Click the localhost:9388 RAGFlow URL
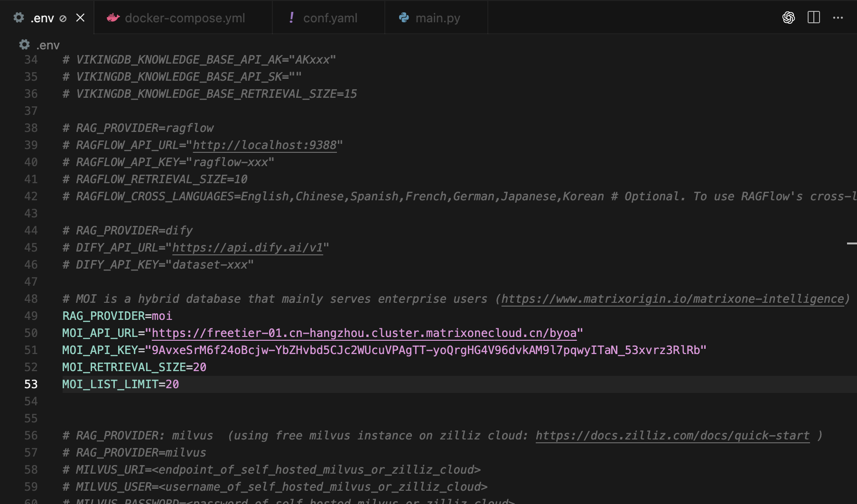The image size is (857, 504). (x=264, y=145)
